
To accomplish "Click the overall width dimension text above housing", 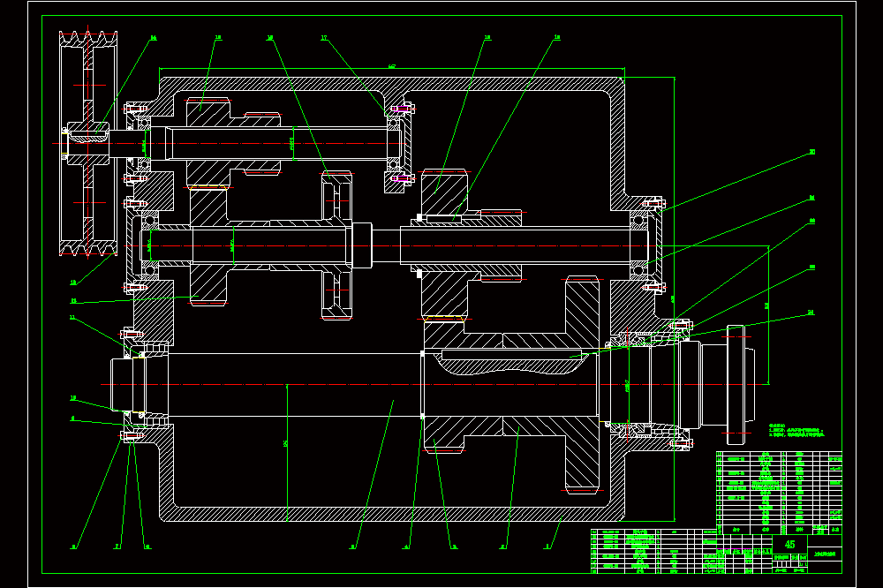I will 392,66.
